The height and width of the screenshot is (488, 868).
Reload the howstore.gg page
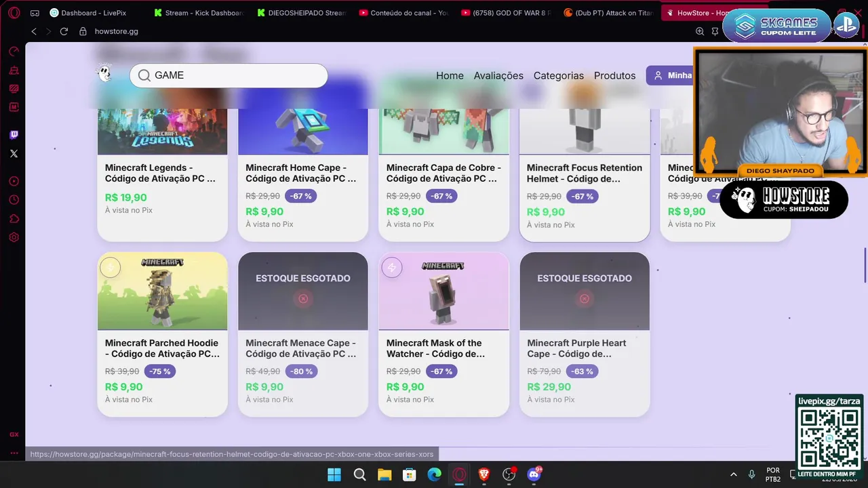64,31
